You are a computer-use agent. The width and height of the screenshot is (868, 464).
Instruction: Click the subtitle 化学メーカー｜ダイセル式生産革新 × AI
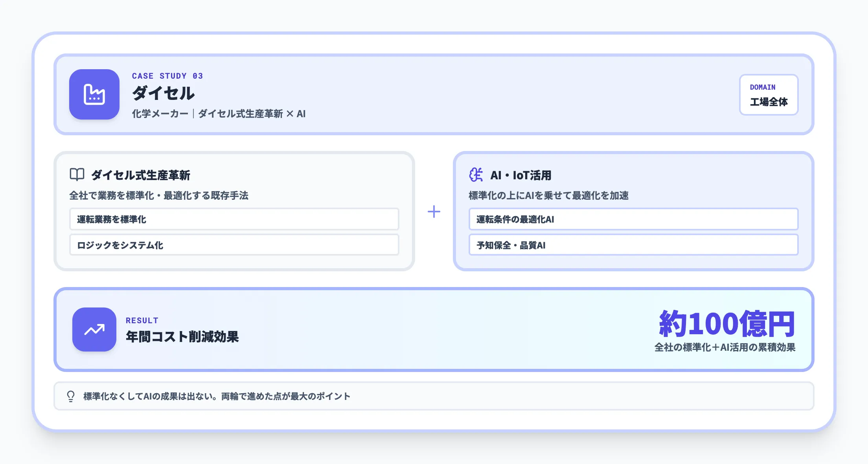pos(219,114)
